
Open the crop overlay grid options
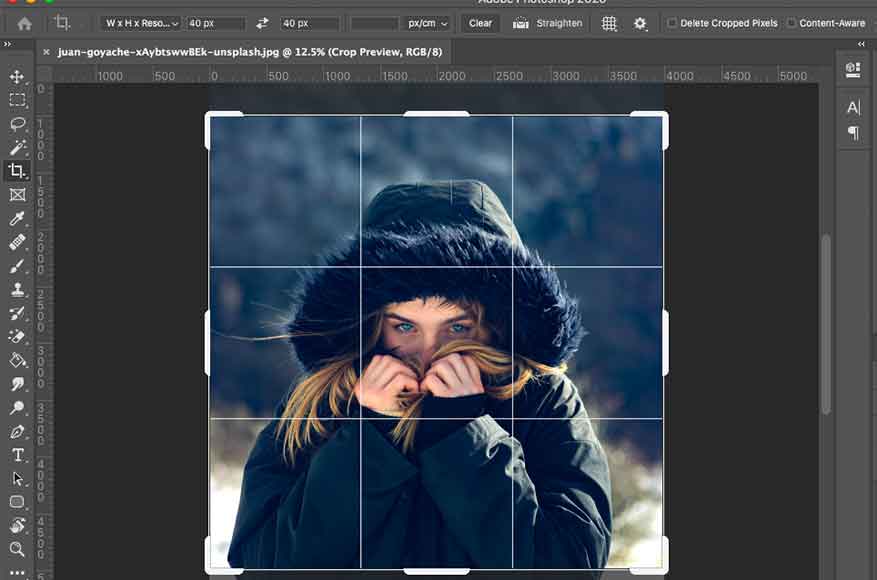point(609,23)
